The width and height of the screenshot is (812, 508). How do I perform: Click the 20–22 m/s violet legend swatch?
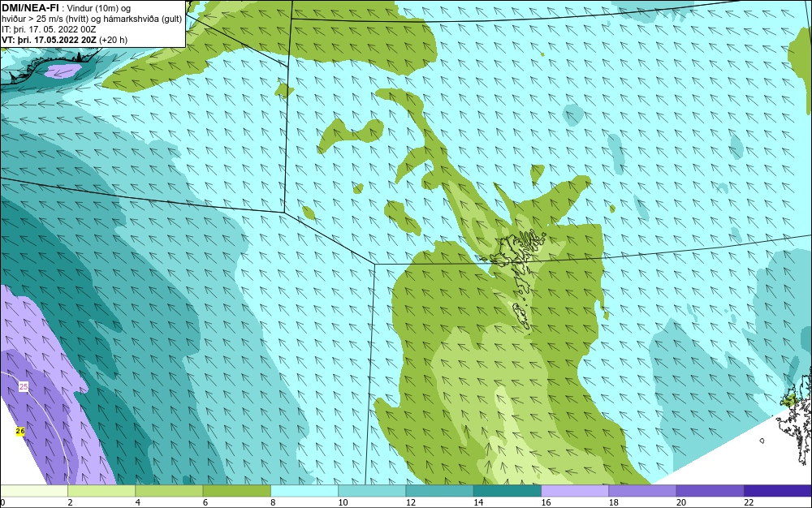pyautogui.click(x=710, y=491)
